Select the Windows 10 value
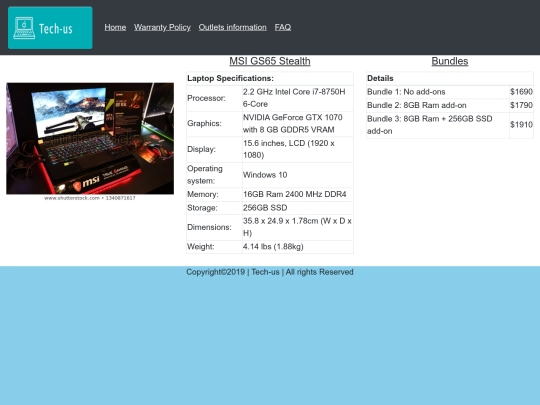 [x=265, y=175]
